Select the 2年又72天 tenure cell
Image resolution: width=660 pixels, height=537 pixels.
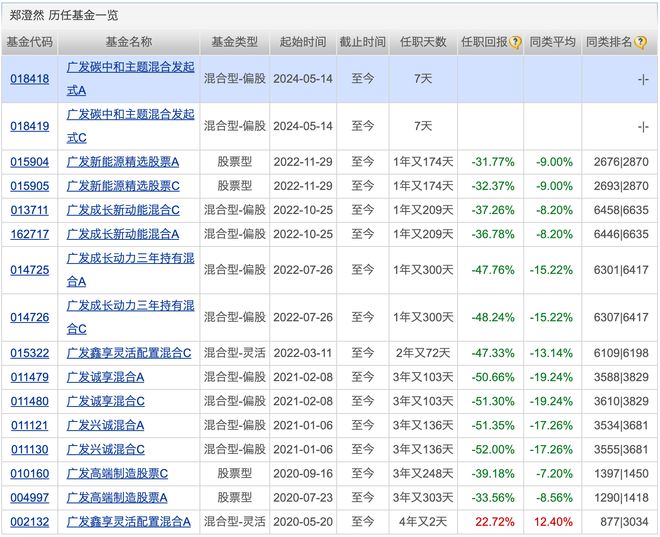423,353
